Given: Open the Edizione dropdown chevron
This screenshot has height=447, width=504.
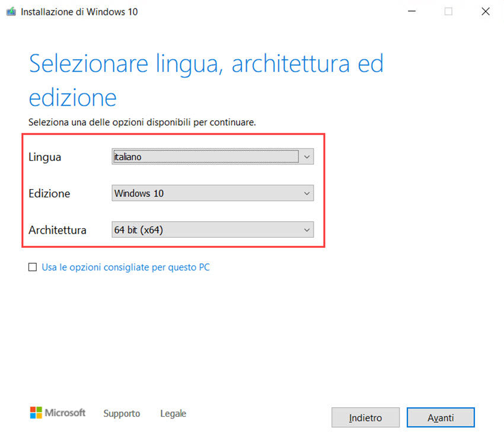Looking at the screenshot, I should (307, 193).
